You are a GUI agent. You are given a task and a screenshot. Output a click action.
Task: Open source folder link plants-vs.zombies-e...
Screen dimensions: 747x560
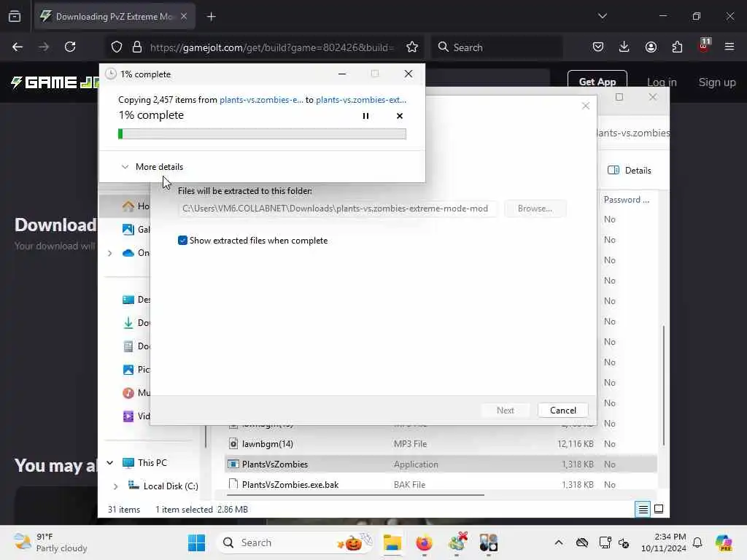click(261, 99)
